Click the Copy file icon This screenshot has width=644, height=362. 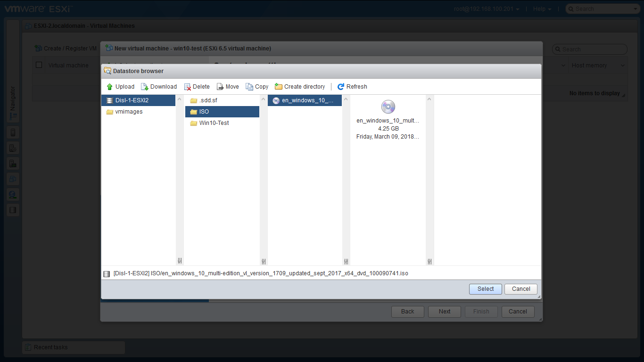pyautogui.click(x=249, y=87)
